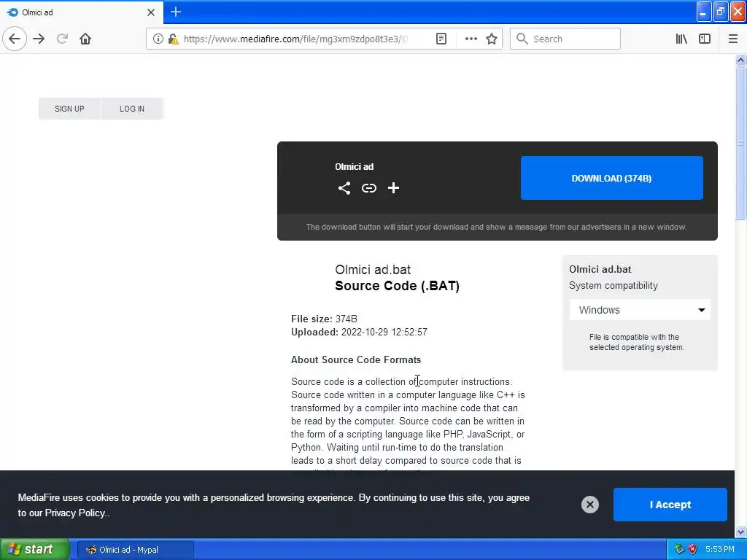Viewport: 747px width, 560px height.
Task: Open the browser hamburger menu
Action: (x=733, y=39)
